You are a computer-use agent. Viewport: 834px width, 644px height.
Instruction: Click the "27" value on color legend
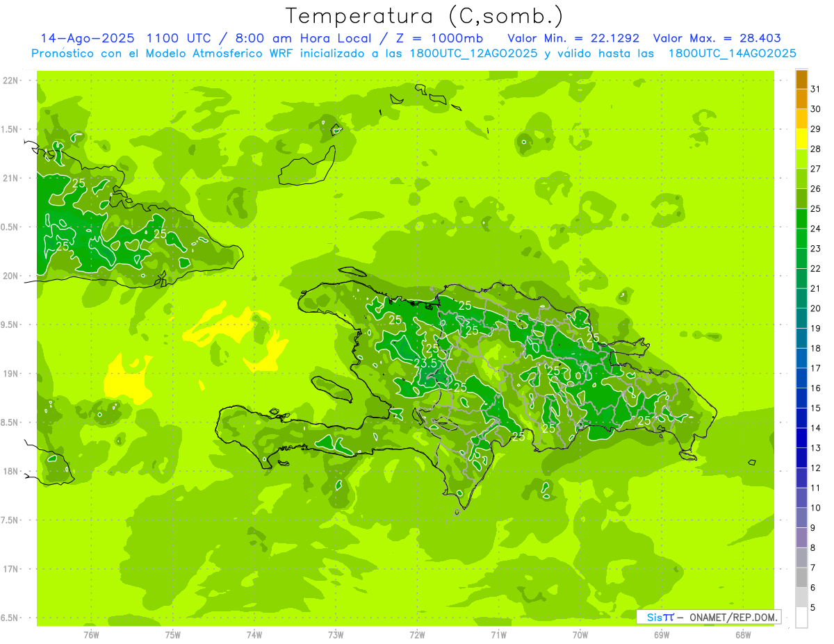(816, 169)
